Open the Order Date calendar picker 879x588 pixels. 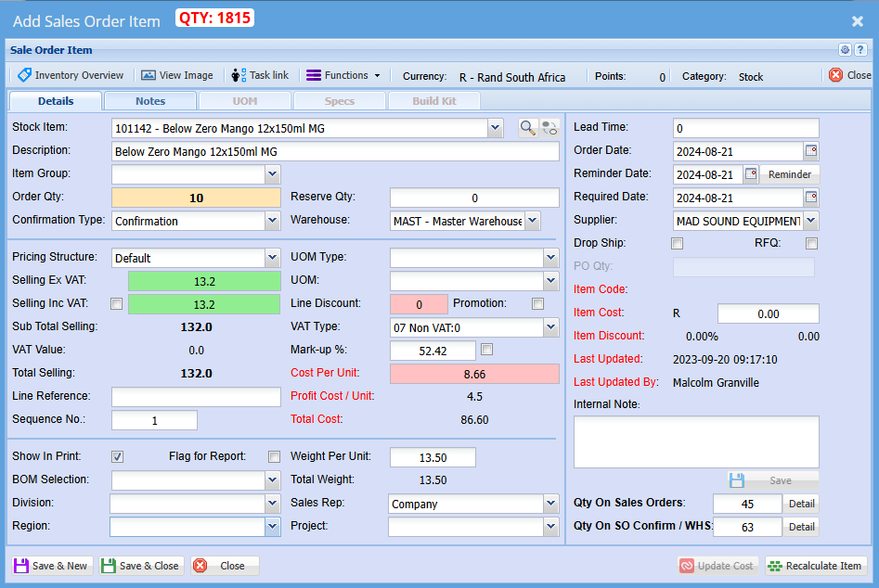click(x=810, y=151)
